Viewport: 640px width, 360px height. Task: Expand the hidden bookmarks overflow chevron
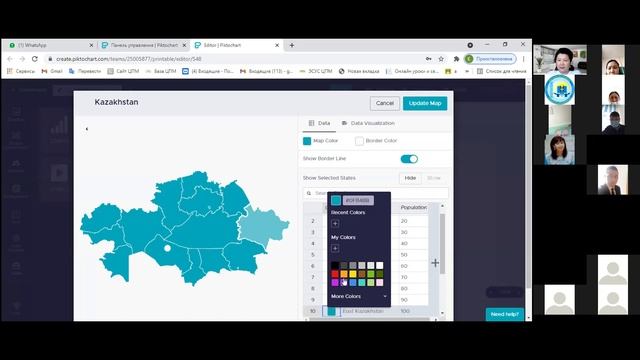point(467,71)
